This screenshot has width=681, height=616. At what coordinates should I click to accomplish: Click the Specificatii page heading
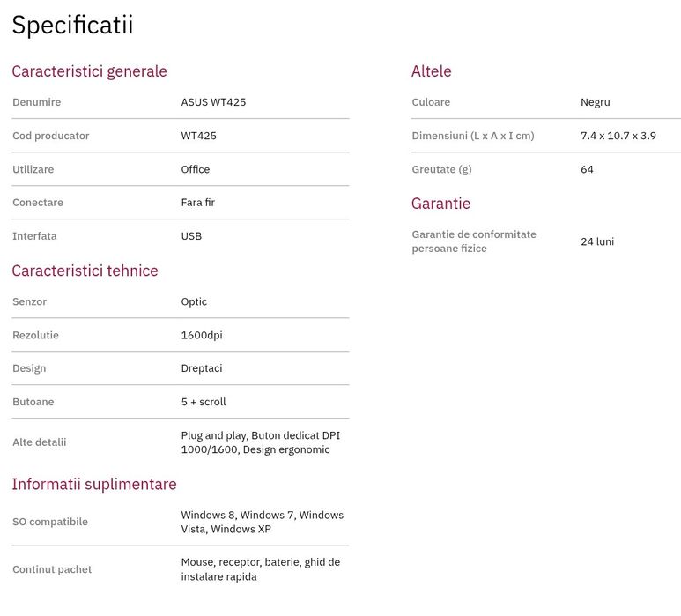(72, 26)
